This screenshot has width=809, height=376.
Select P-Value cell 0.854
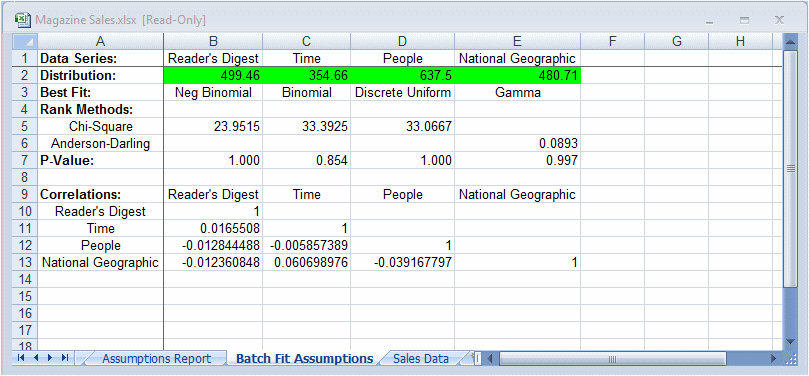pos(306,161)
